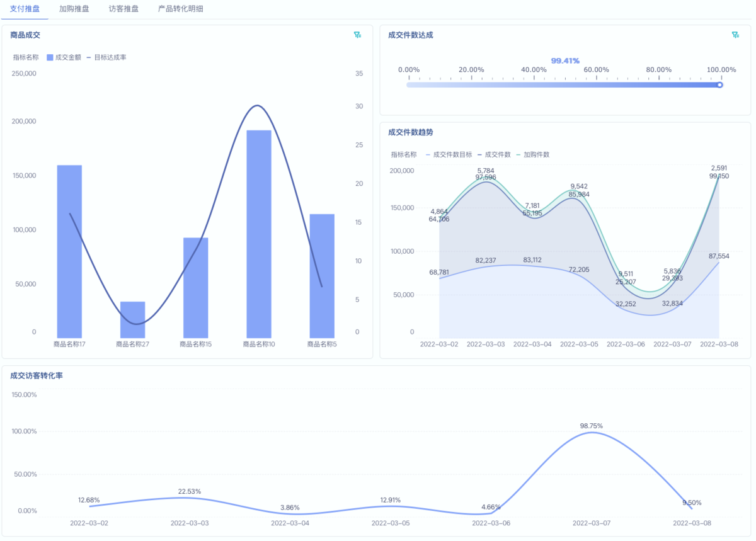
Task: Toggle the 成交件数目标 legend item
Action: [x=449, y=154]
